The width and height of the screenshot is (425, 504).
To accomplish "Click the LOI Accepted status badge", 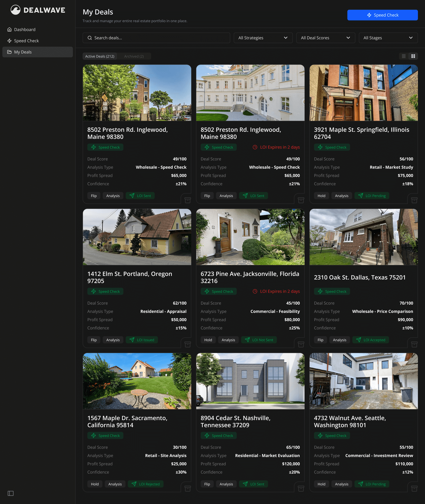I will 370,340.
